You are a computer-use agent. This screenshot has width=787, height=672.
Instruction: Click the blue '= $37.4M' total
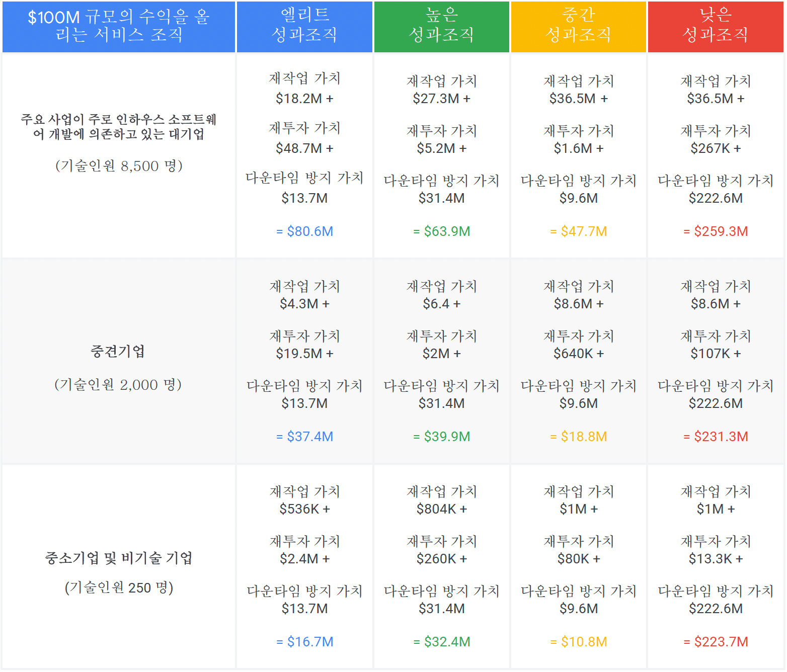point(304,437)
